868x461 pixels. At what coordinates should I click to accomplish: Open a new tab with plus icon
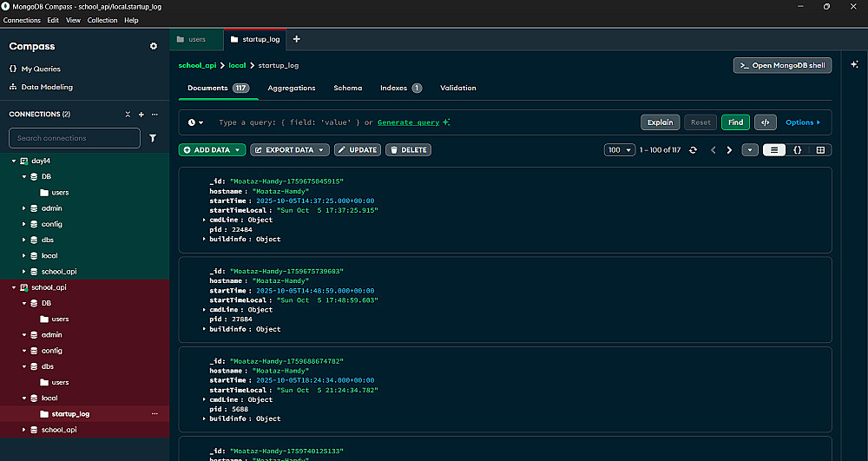[x=296, y=39]
